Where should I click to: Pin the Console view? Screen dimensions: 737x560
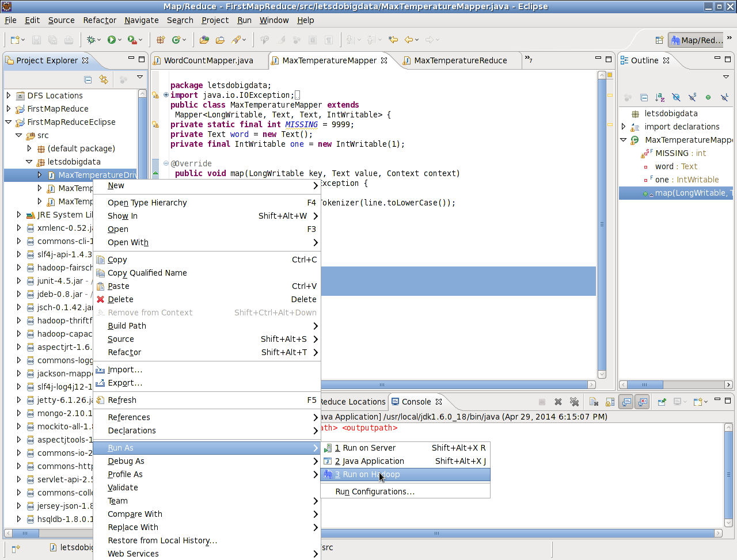pos(662,402)
